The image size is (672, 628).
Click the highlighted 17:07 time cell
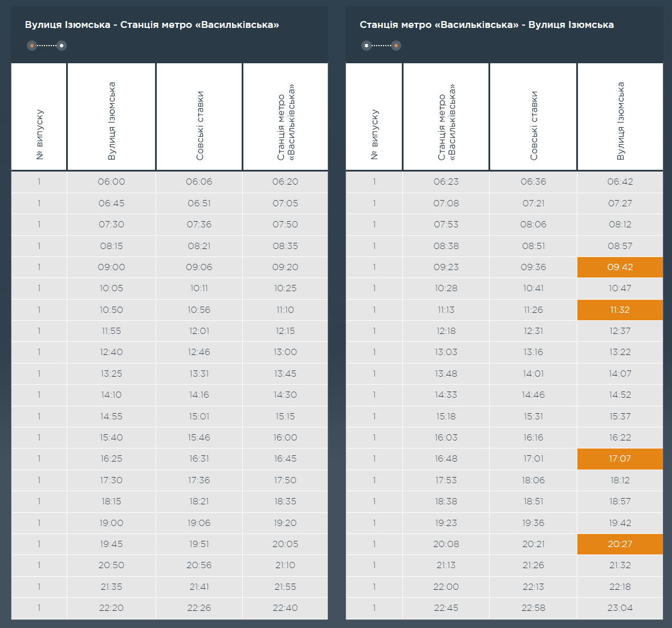[x=620, y=459]
